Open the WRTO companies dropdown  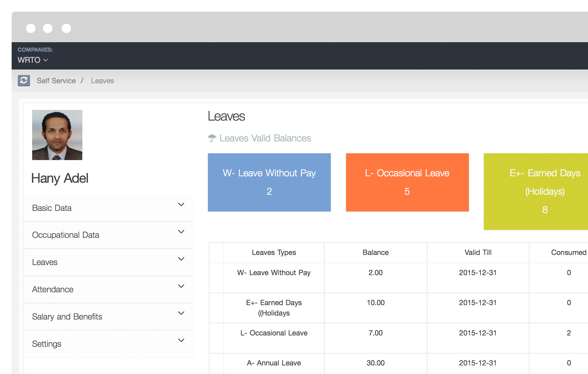(32, 60)
